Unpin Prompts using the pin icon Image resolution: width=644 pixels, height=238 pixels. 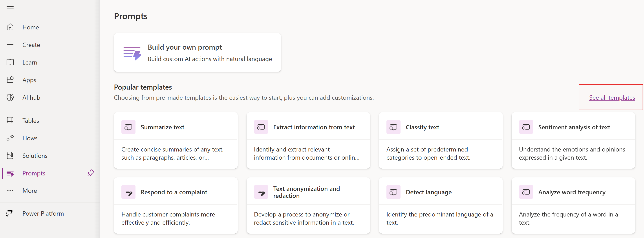click(x=91, y=173)
